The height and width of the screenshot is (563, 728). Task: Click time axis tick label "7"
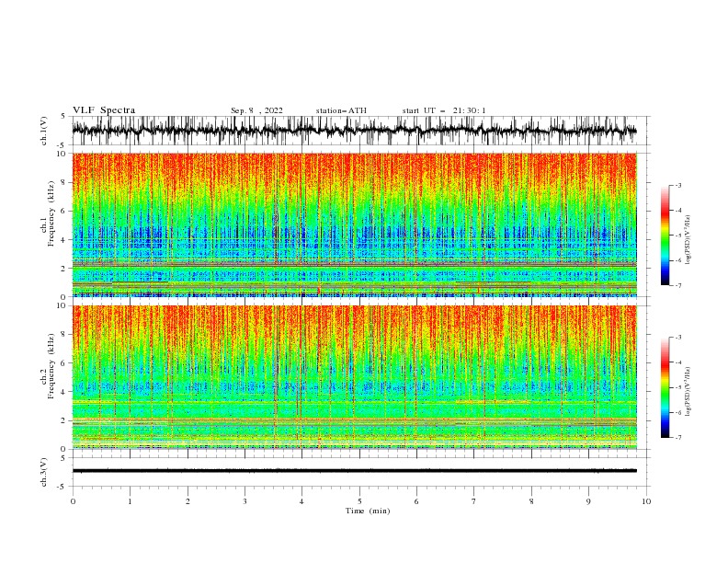coord(474,501)
